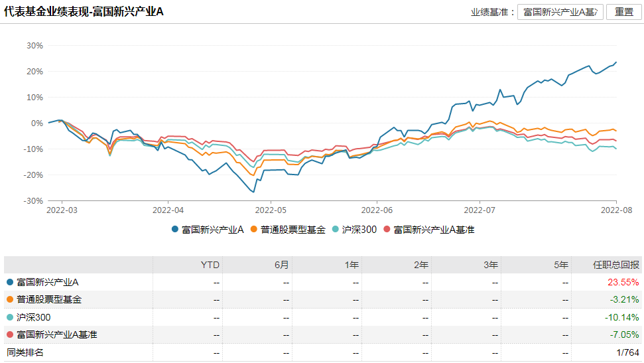The width and height of the screenshot is (644, 363).
Task: Click the orange dot beside 普通股票型基金 row
Action: coord(10,299)
